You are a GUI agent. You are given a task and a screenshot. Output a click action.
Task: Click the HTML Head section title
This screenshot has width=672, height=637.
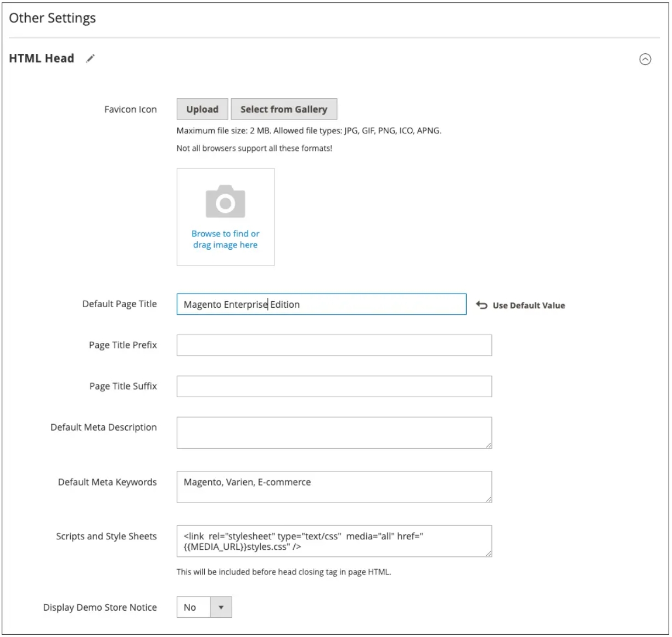point(41,58)
